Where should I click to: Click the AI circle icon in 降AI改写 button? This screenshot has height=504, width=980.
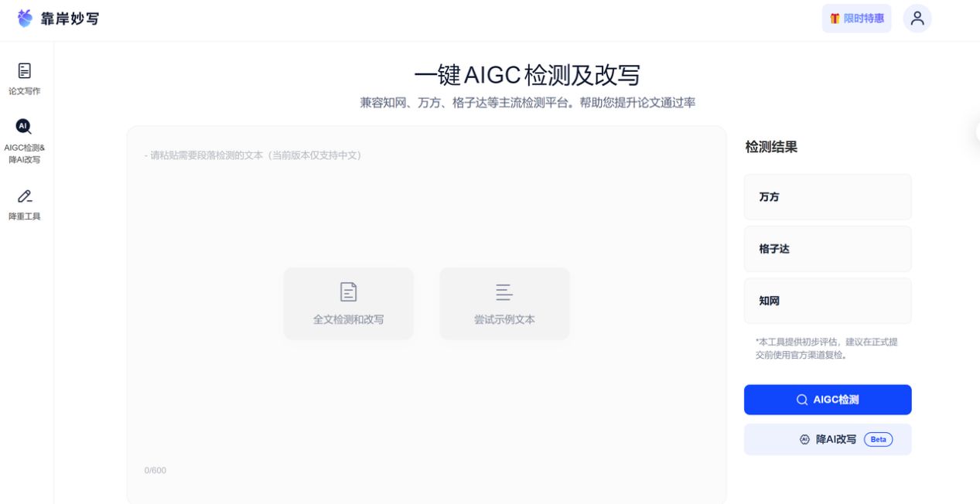[x=804, y=438]
